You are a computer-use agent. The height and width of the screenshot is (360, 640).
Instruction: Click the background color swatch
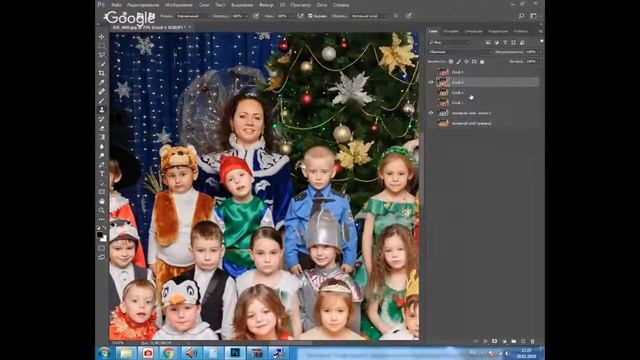[104, 239]
